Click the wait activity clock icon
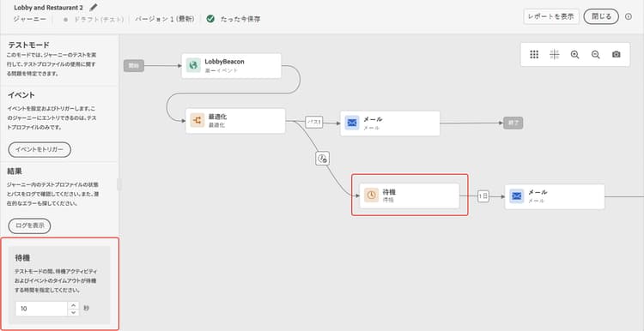Viewport: 644px width, 331px height. click(x=371, y=196)
